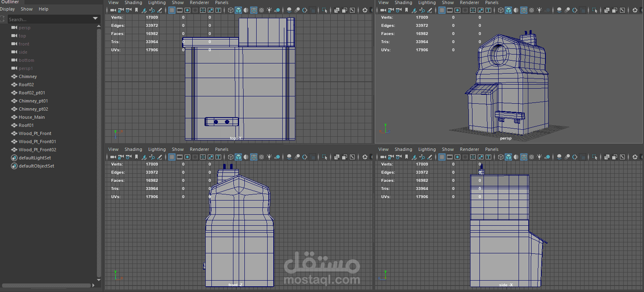The width and height of the screenshot is (644, 292).
Task: Click the Outliner horizontal scrollbar at bottom
Action: pos(46,285)
